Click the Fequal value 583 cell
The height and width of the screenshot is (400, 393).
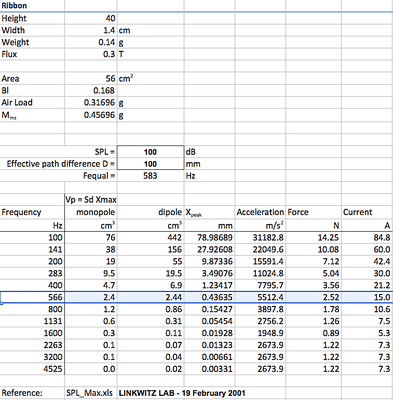click(150, 176)
